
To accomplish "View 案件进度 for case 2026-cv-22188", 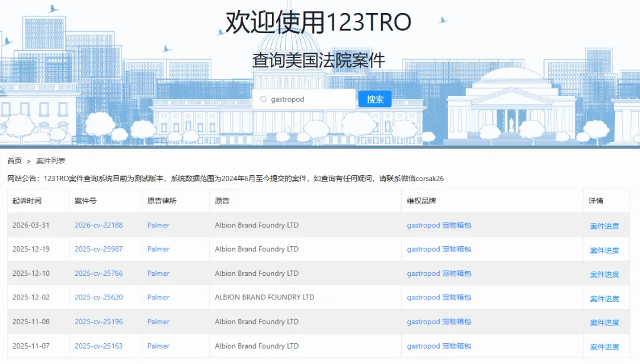I will pyautogui.click(x=604, y=226).
